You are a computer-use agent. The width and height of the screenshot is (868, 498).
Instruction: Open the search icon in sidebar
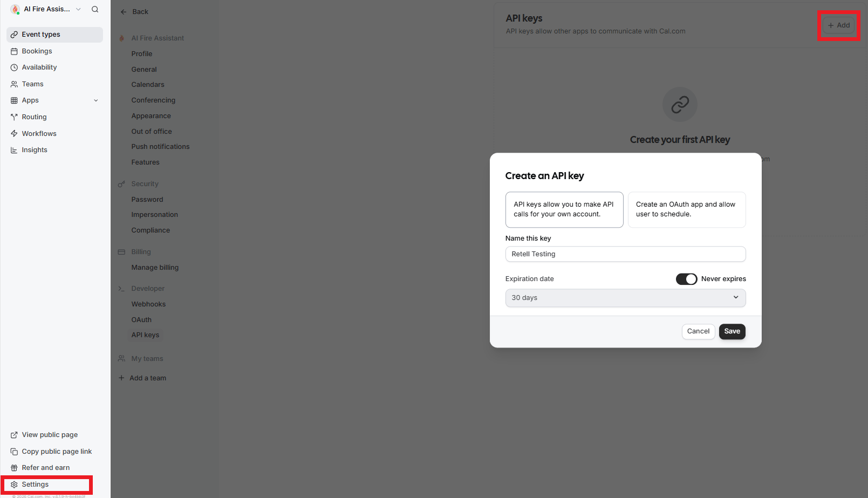click(95, 9)
